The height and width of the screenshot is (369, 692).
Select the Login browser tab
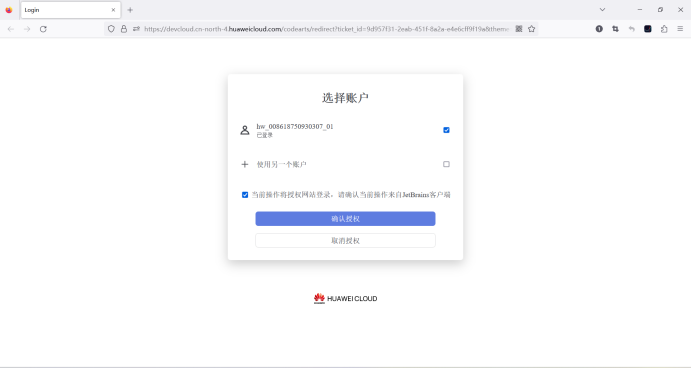(x=71, y=10)
